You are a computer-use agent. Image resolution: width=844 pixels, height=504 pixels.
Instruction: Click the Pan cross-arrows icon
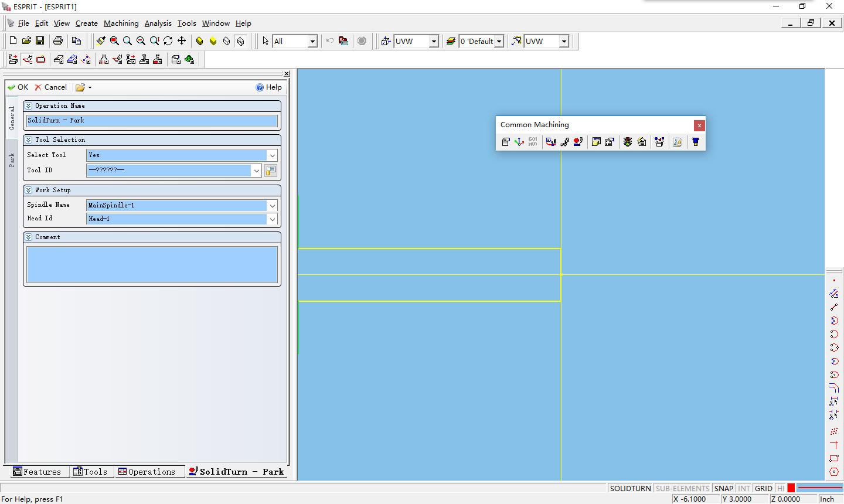coord(182,40)
